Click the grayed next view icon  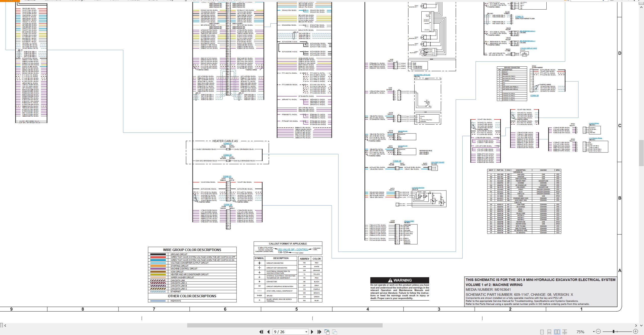[x=335, y=332]
